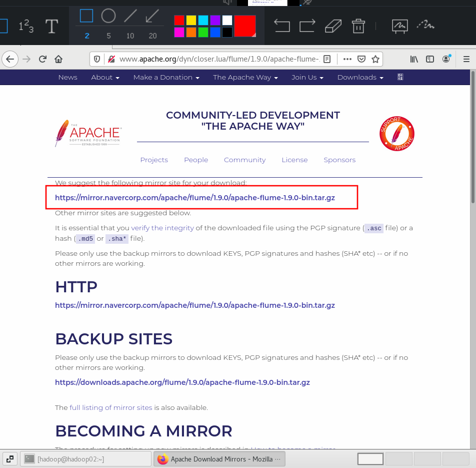View site connection security info
The height and width of the screenshot is (468, 476).
[111, 59]
